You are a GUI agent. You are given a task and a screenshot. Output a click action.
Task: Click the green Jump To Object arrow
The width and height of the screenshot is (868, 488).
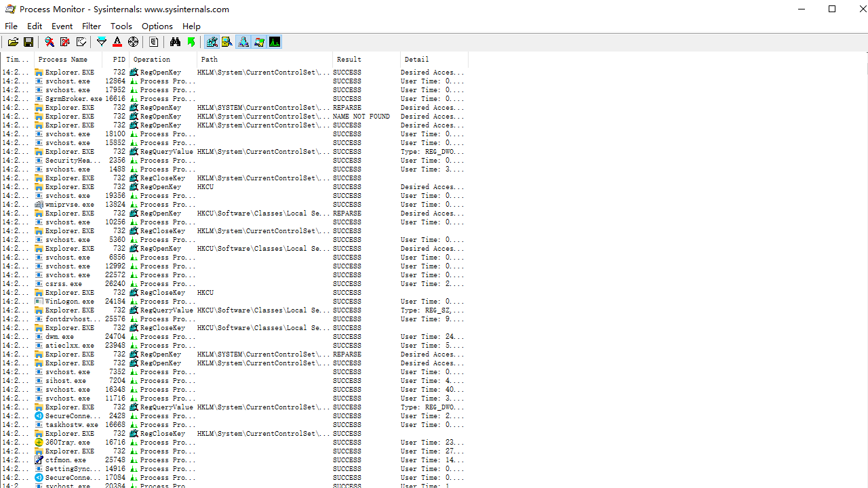pyautogui.click(x=191, y=42)
